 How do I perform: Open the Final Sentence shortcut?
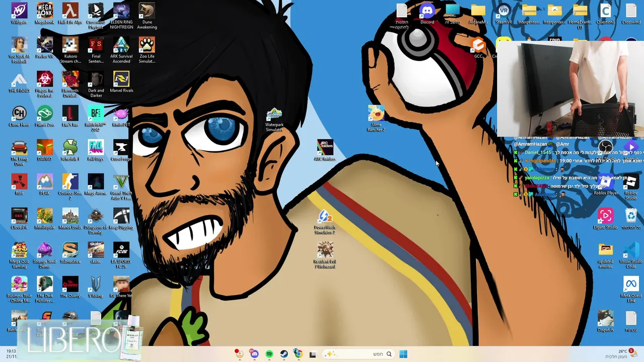[x=96, y=50]
